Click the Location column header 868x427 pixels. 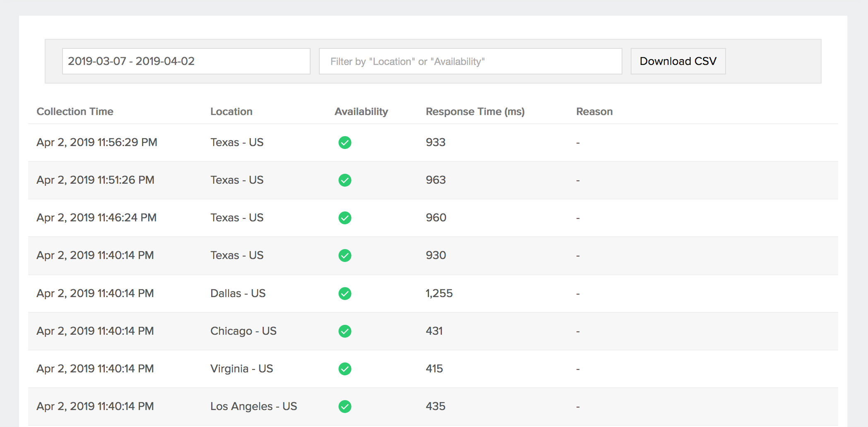[231, 112]
